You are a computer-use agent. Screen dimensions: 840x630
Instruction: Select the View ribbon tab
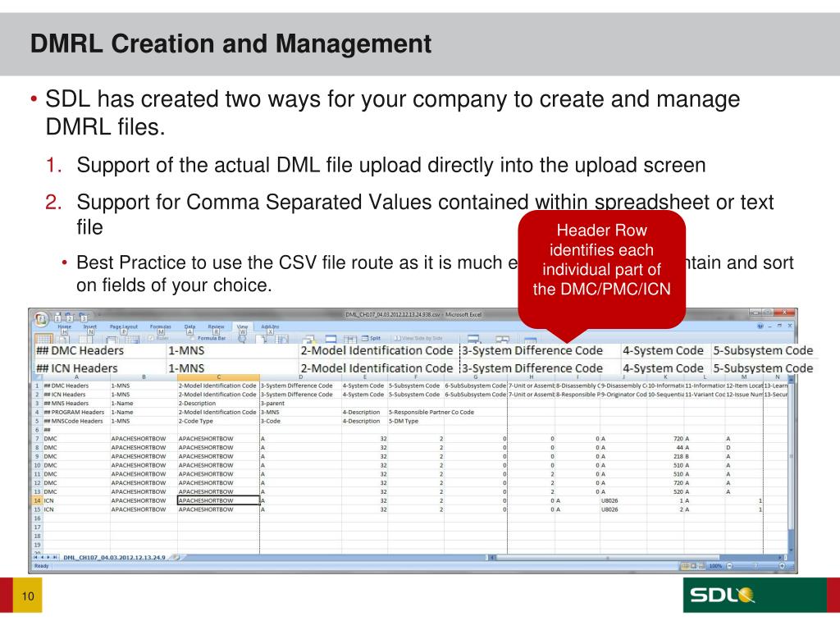242,326
